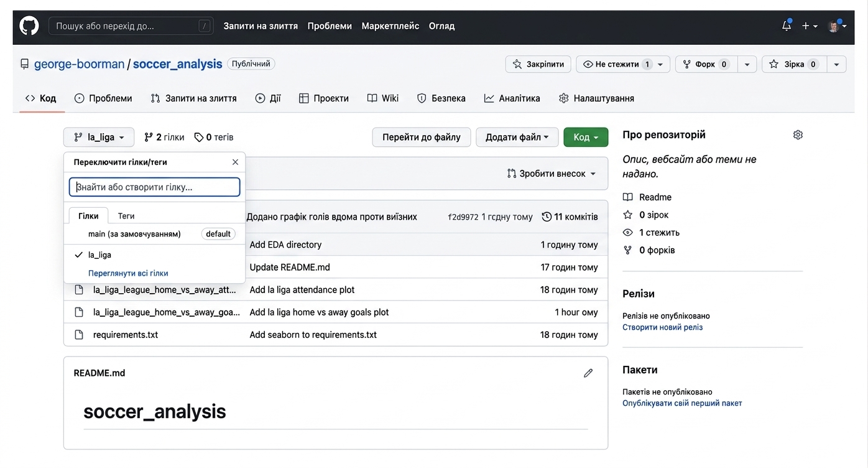Open Маркетплейс in top navigation
868x468 pixels.
point(390,26)
